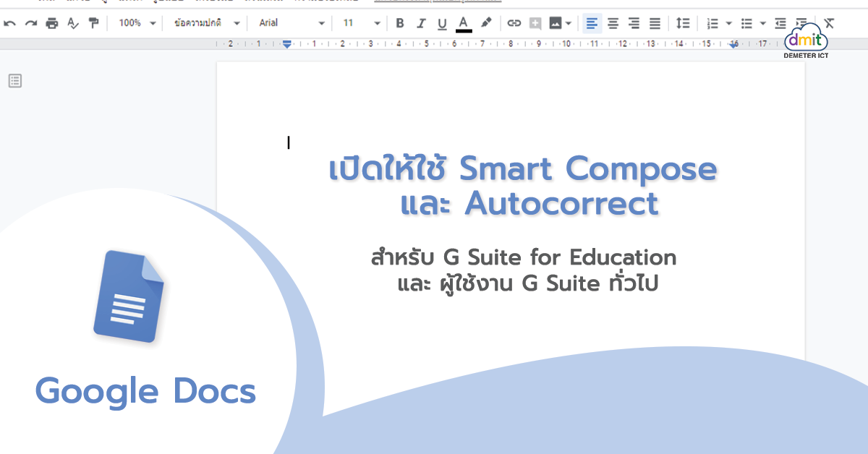Screen dimensions: 868x454
Task: Open the font size 11 dropdown
Action: click(361, 23)
